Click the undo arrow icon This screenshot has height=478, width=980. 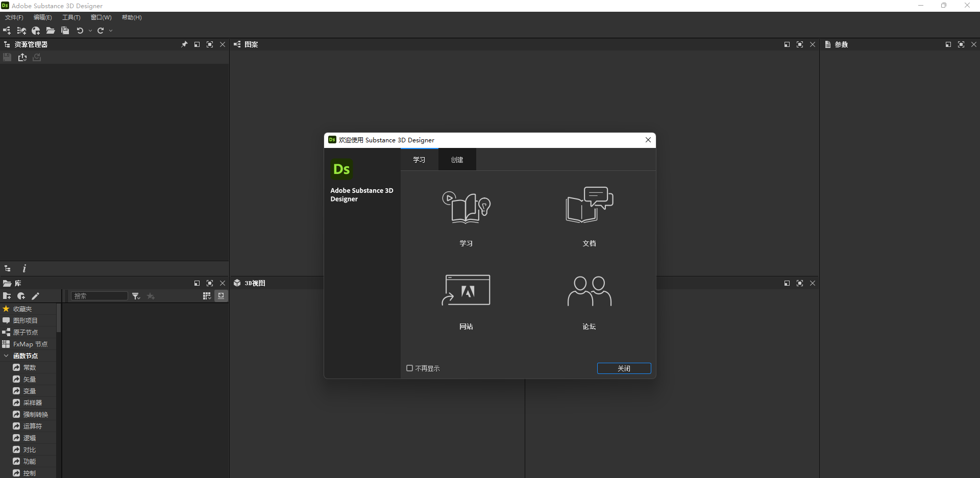coord(80,31)
